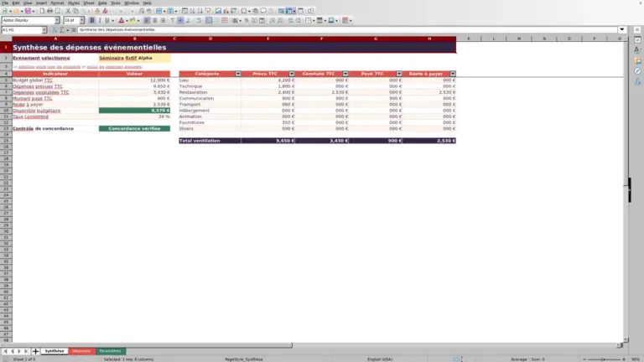Click the Insert comment icon

263,11
